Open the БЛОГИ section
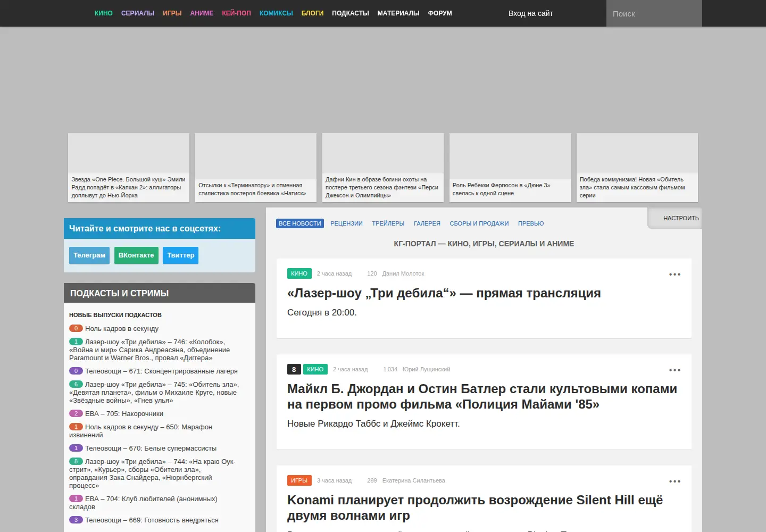The image size is (766, 532). pos(312,13)
